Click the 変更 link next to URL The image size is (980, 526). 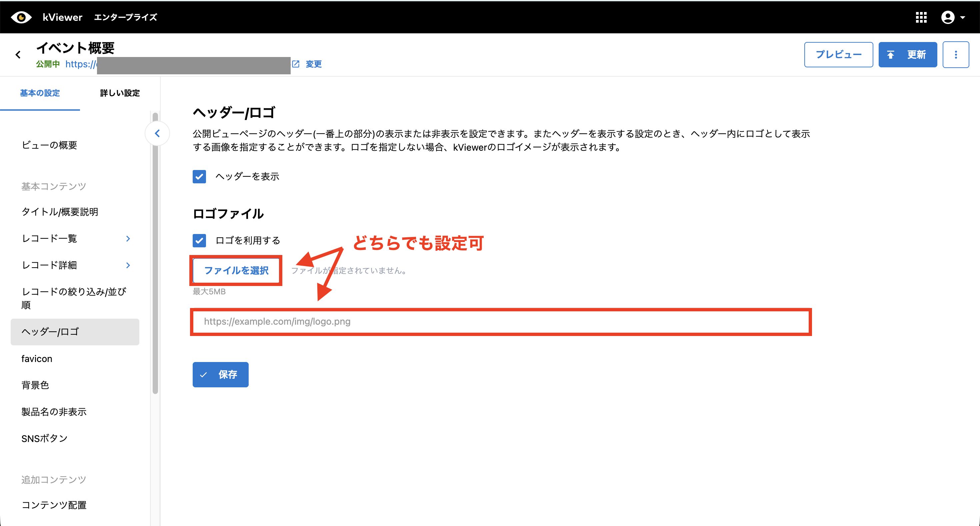[313, 64]
